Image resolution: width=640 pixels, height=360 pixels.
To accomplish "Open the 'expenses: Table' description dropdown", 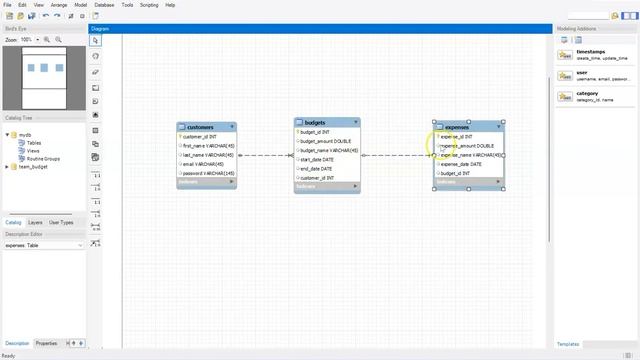I will (44, 245).
